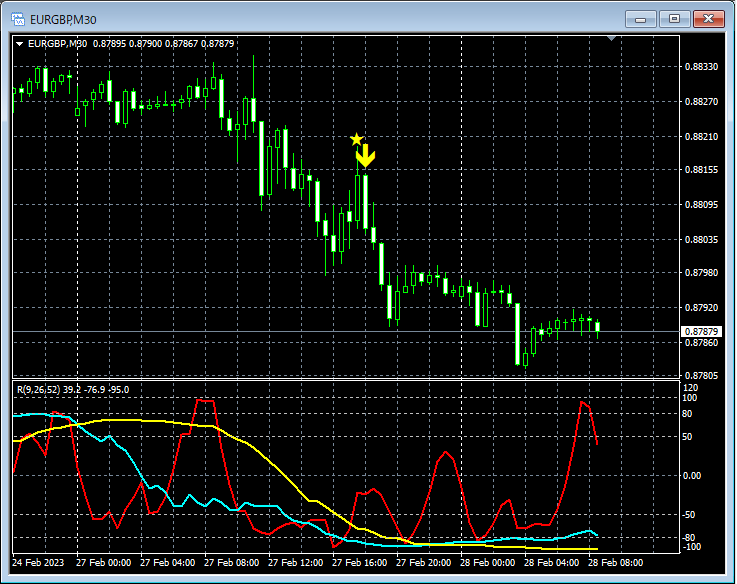
Task: Maximize the EURGBP,M30 chart window
Action: pos(674,19)
